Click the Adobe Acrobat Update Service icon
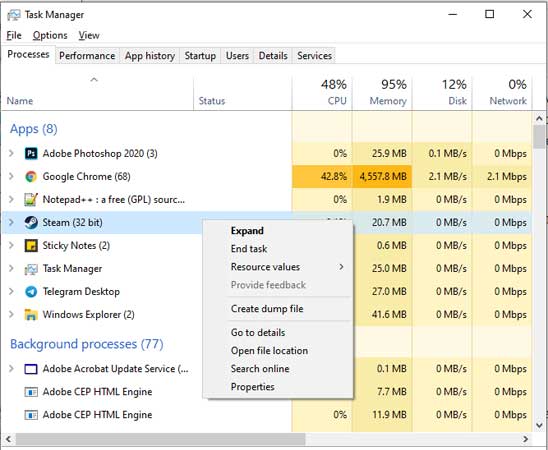548x450 pixels. click(31, 369)
